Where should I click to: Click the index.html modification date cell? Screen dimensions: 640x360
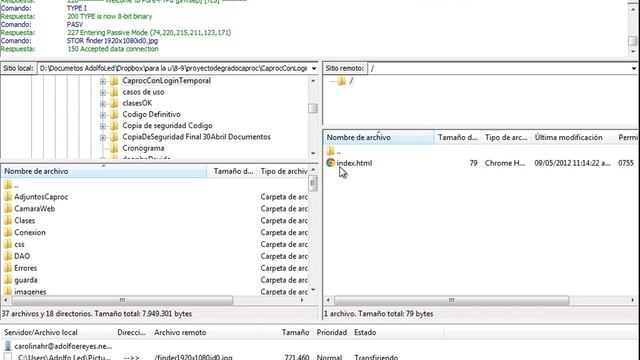572,163
